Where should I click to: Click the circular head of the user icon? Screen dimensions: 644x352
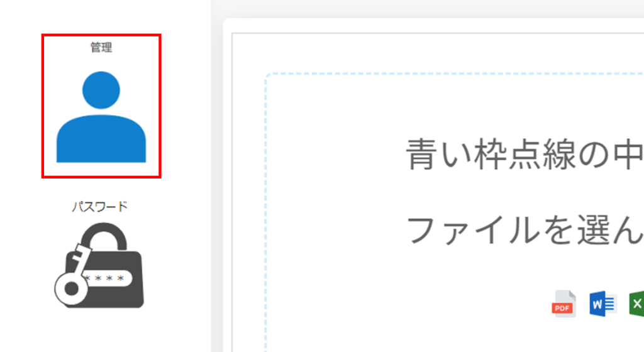101,91
